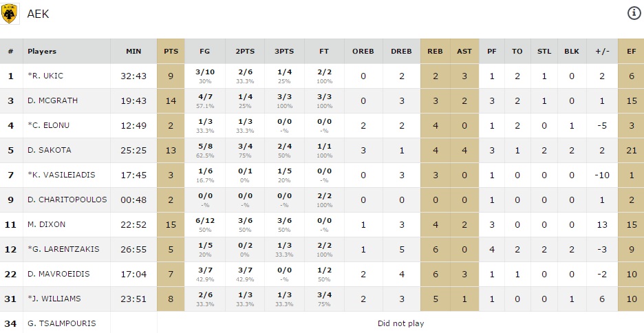Select J. Williams player row name

click(54, 299)
